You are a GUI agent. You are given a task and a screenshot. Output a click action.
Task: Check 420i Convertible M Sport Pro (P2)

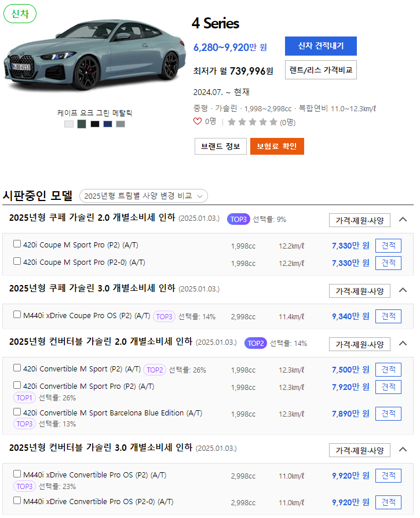coord(17,385)
